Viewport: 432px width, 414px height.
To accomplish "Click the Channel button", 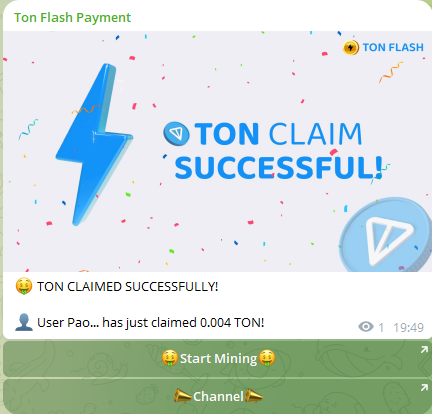I will coord(217,396).
